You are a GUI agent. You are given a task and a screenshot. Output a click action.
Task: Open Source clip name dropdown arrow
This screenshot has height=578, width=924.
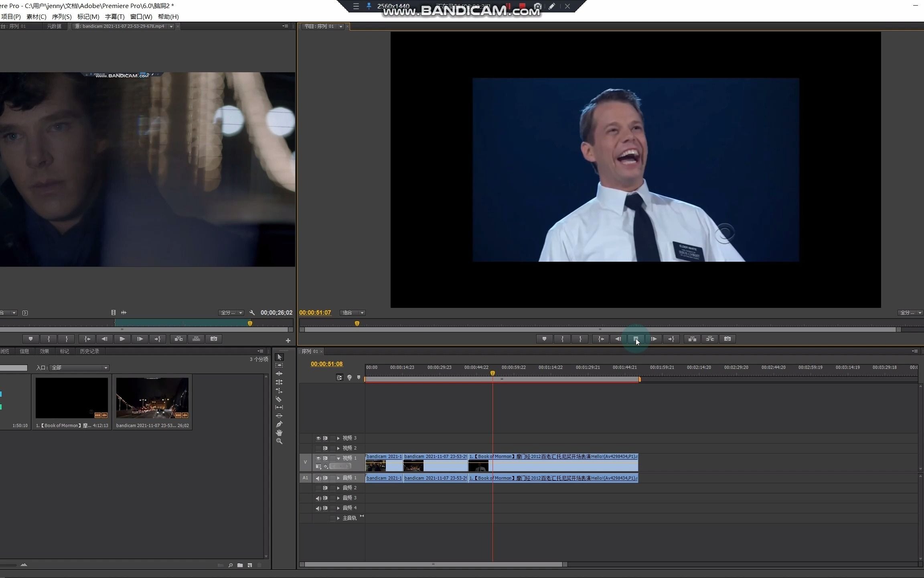(171, 26)
